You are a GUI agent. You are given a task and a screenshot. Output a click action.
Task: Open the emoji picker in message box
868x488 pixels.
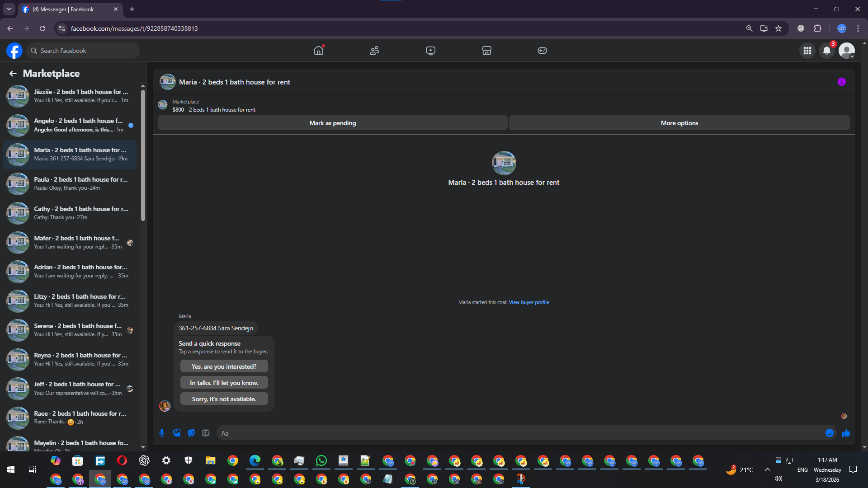(x=830, y=433)
